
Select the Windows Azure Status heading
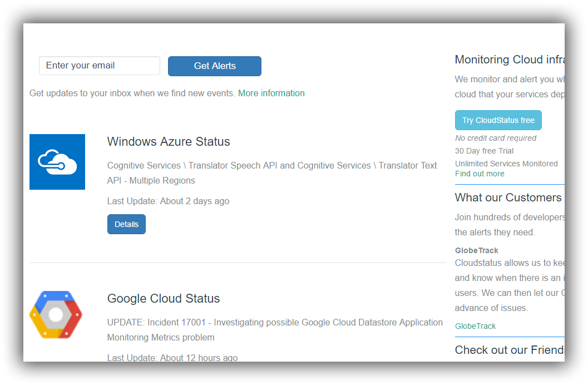click(169, 142)
